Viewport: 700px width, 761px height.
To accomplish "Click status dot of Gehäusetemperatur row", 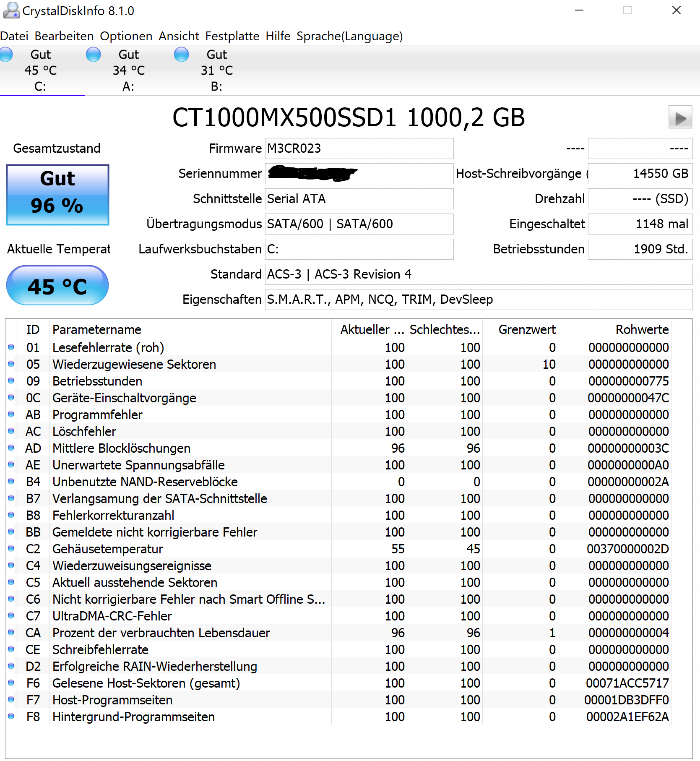I will (x=11, y=549).
